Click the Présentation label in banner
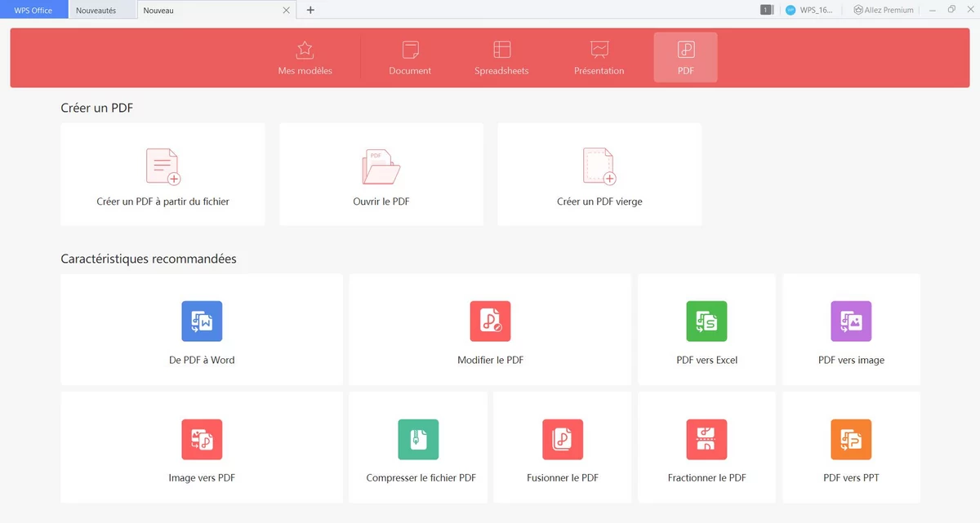Viewport: 980px width, 523px height. [599, 71]
